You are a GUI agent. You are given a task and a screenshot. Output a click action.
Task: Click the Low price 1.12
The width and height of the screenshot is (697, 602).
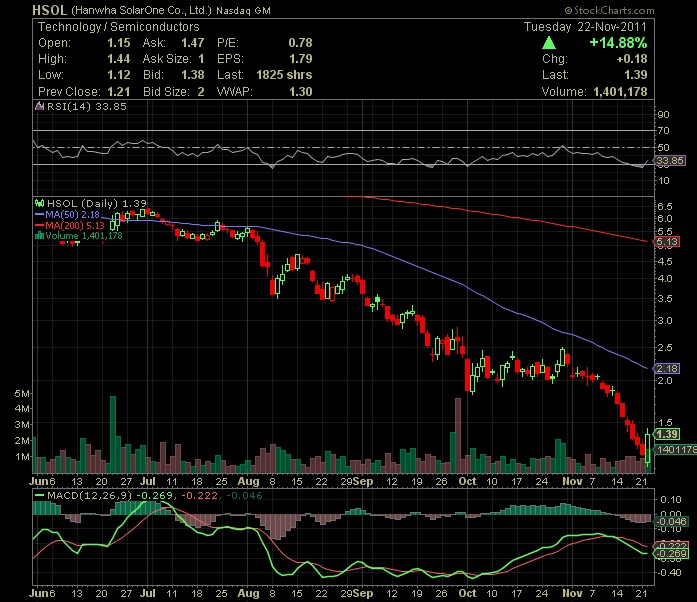pyautogui.click(x=119, y=75)
